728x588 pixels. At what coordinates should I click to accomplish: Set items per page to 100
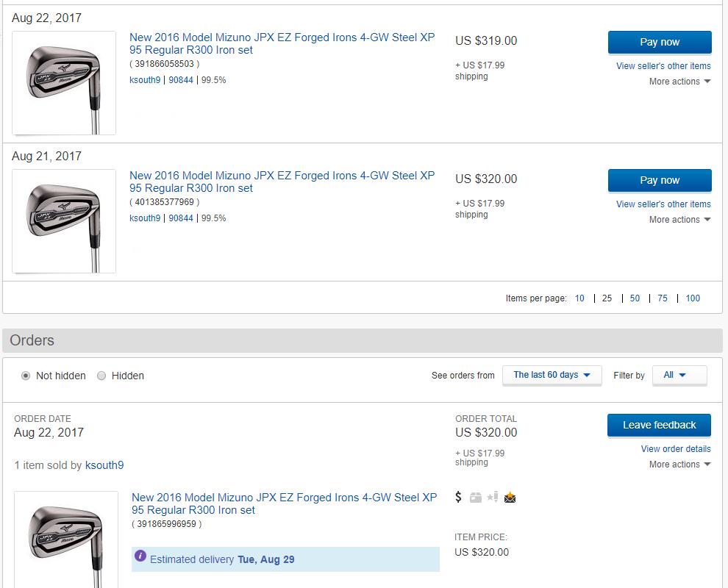(x=693, y=298)
